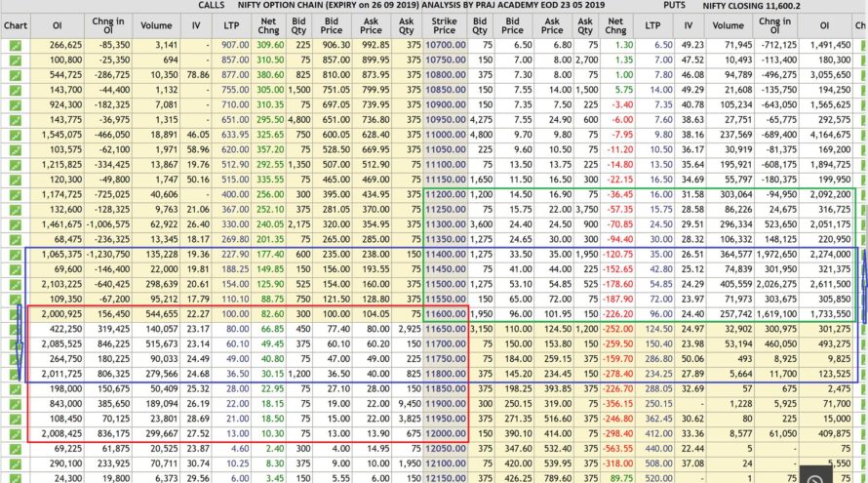
Task: Launch left chart icon on 11300.00 strike row
Action: [x=15, y=224]
